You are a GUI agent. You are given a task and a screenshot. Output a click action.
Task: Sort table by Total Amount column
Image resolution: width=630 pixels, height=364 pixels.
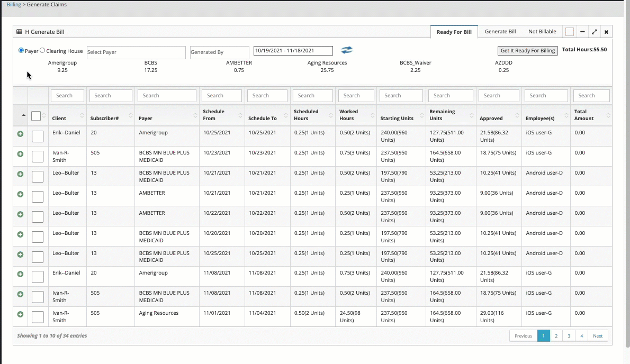point(591,115)
